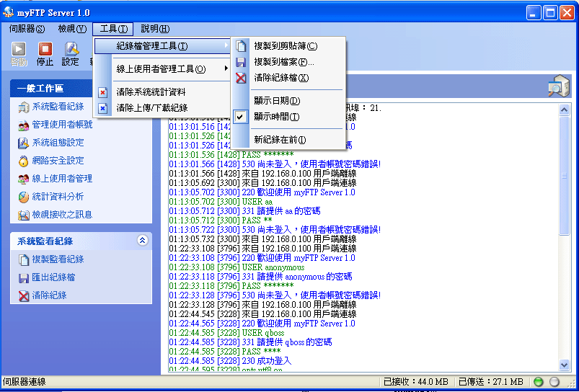The width and height of the screenshot is (579, 392).
Task: Click log line 'USER aa'
Action: pos(221,202)
